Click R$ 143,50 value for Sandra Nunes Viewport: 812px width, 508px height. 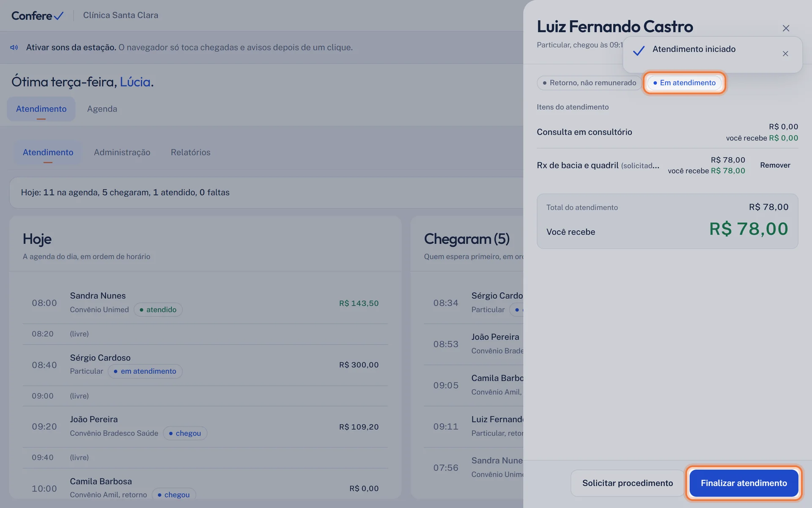359,303
